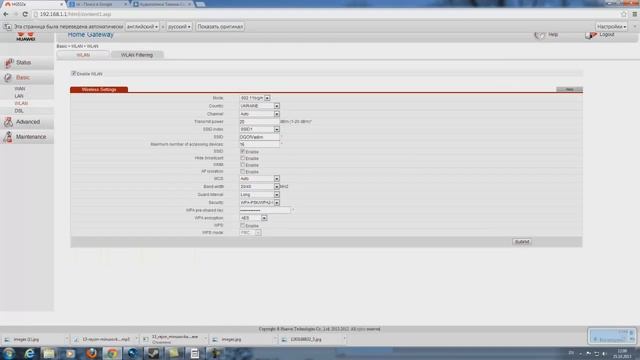Toggle the Enable WLAN checkbox
The image size is (640, 360).
coord(73,73)
